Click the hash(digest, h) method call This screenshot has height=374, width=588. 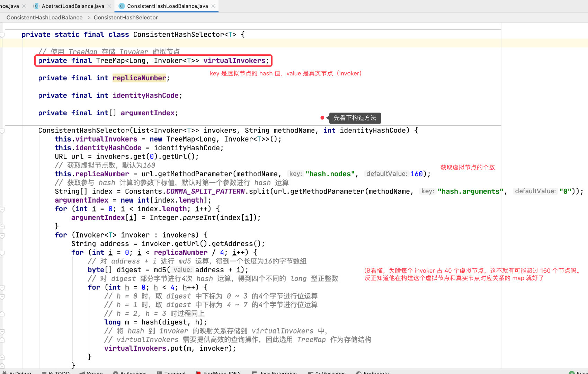point(172,322)
